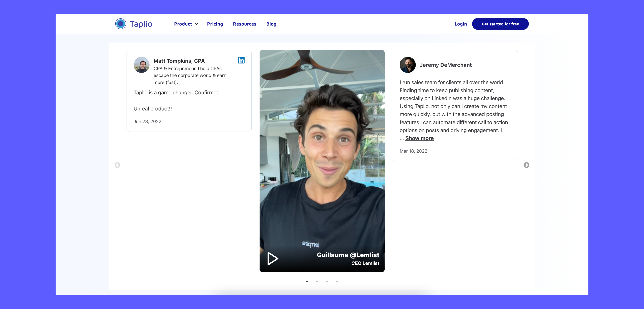Click the Mar 18, 2022 date
The image size is (644, 309).
click(x=413, y=151)
